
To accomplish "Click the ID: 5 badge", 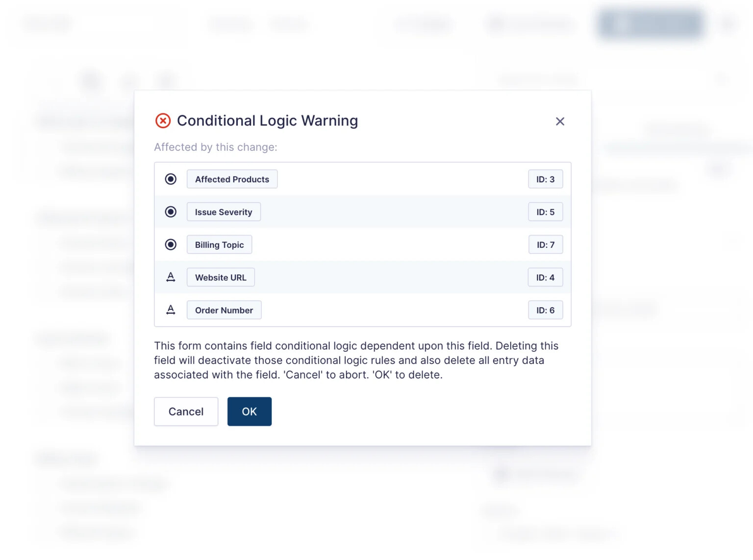I will (x=545, y=212).
